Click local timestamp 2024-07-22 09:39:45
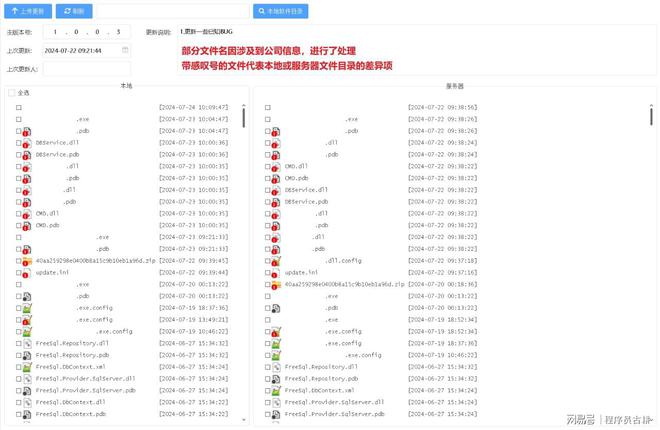Image resolution: width=660 pixels, height=430 pixels. tap(194, 261)
